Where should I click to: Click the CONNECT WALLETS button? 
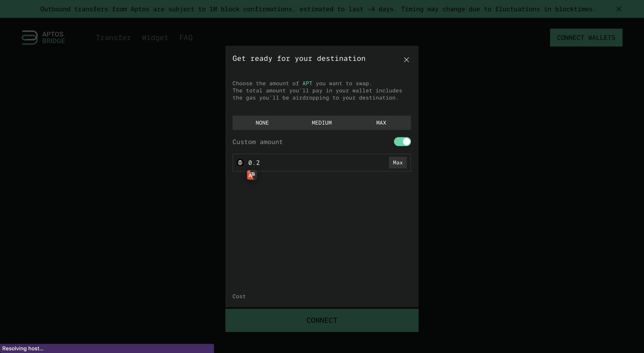tap(586, 38)
